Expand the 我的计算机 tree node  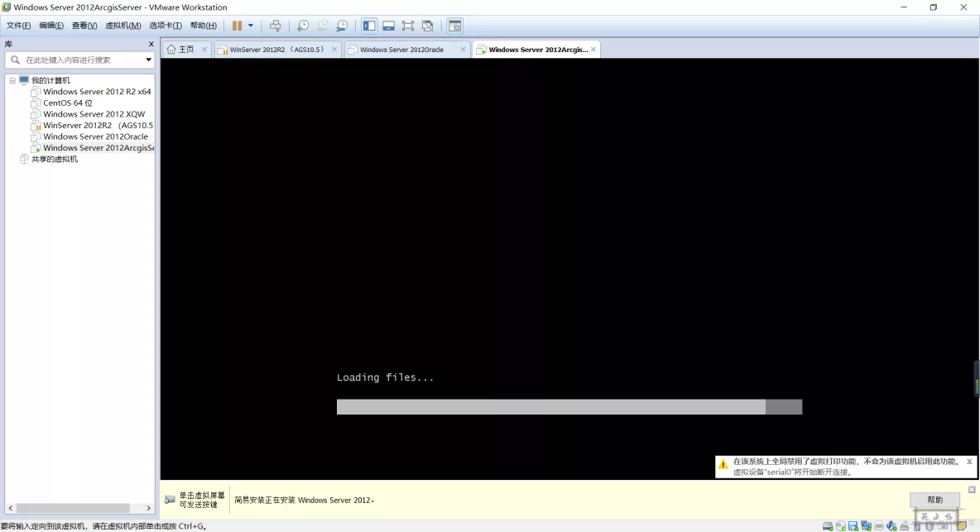click(12, 79)
